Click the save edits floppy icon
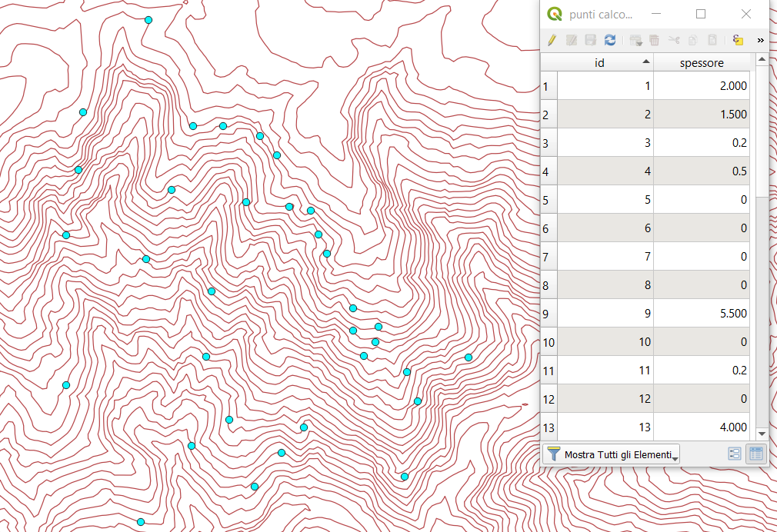777x532 pixels. click(591, 40)
